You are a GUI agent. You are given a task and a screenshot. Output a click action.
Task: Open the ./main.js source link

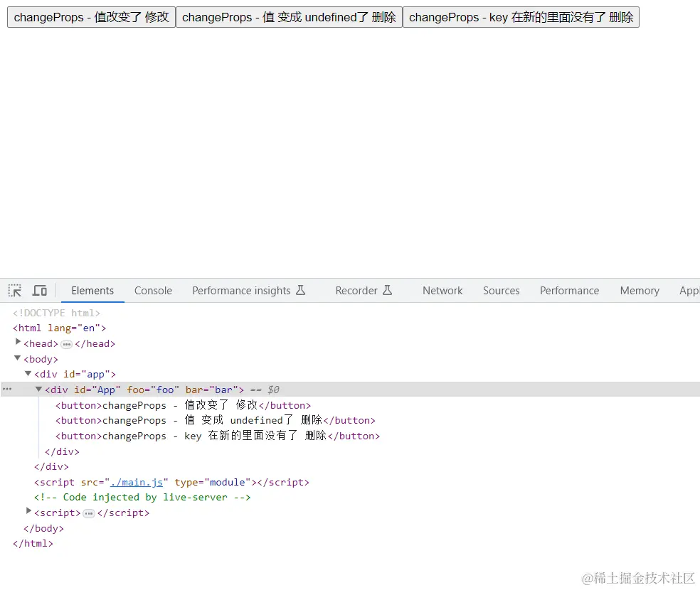click(x=136, y=483)
